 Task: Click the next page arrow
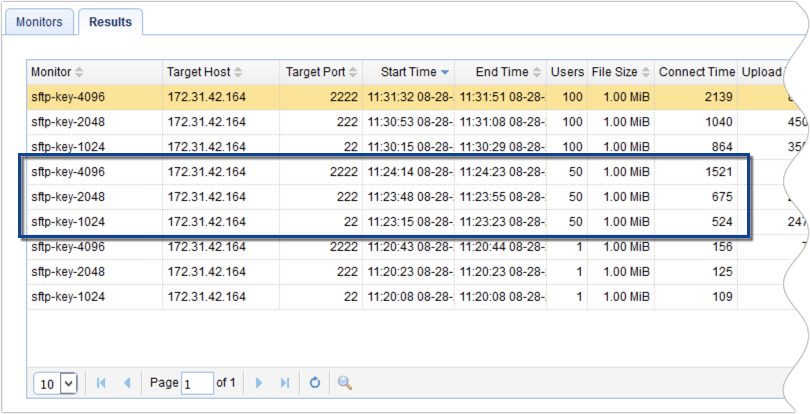[x=260, y=383]
